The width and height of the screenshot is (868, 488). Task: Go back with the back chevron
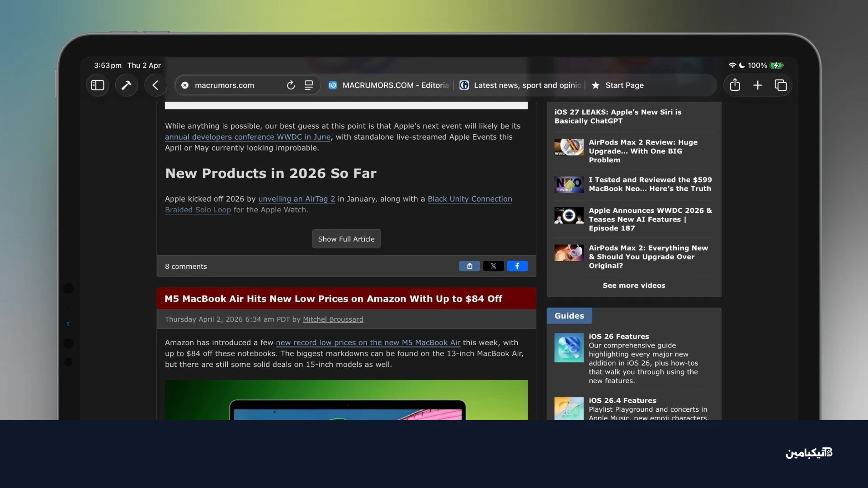pyautogui.click(x=156, y=85)
